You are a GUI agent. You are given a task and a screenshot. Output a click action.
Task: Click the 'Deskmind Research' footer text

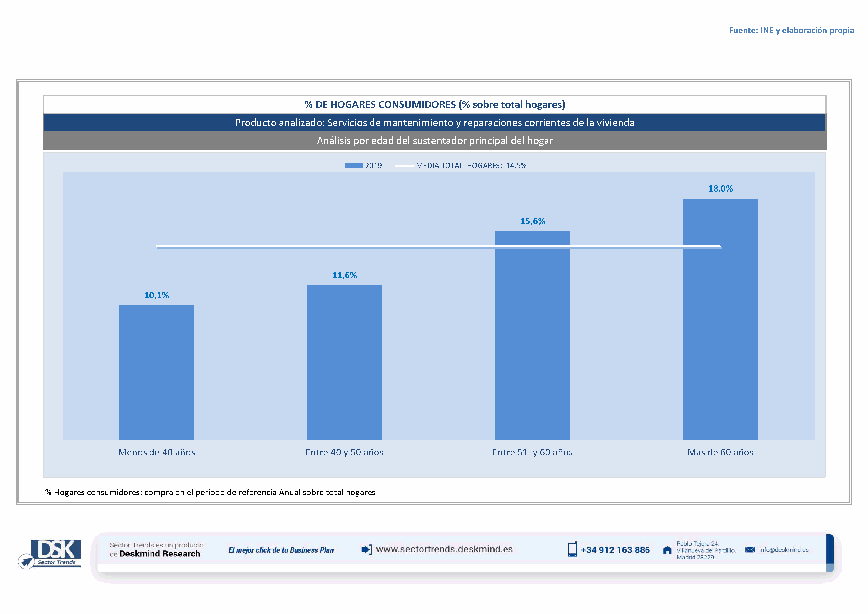pyautogui.click(x=160, y=554)
